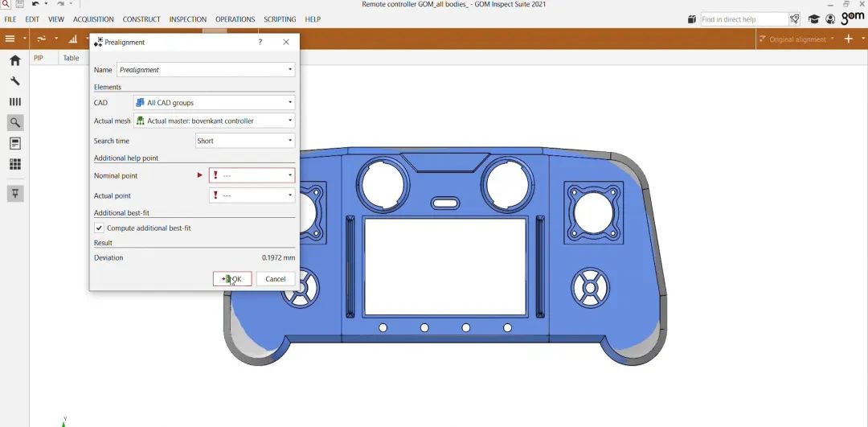Open the INSPECTION menu
The height and width of the screenshot is (427, 868).
pyautogui.click(x=187, y=19)
